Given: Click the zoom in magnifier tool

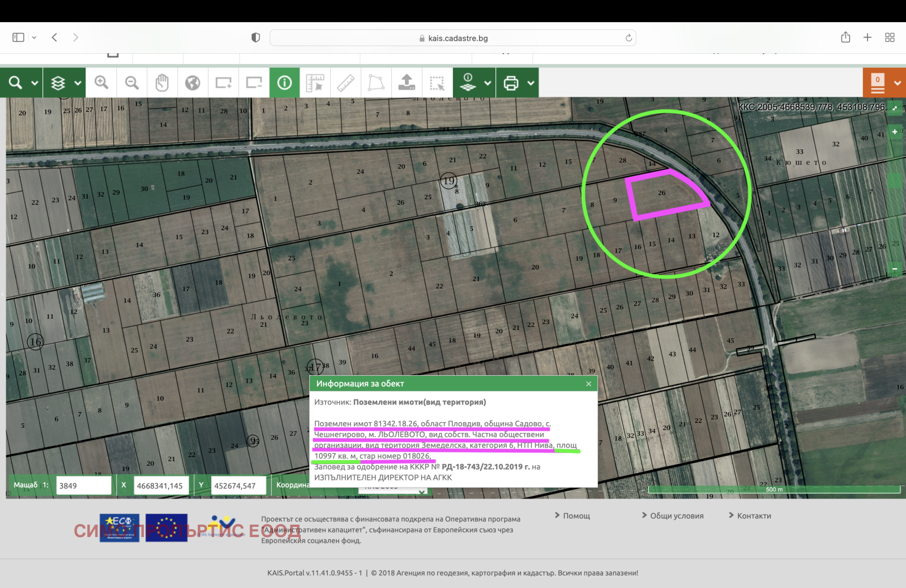Looking at the screenshot, I should coord(101,83).
